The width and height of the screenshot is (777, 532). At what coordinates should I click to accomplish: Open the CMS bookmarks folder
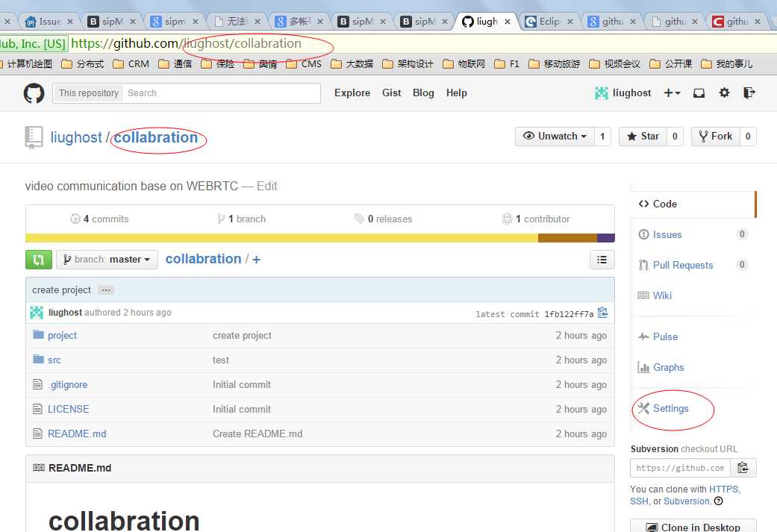(x=304, y=64)
